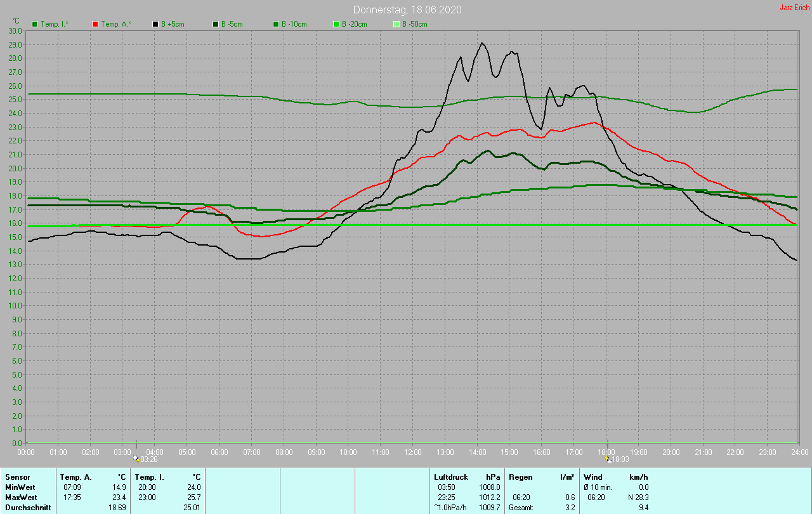
Task: Click the 'B -50cm' legend label
Action: (415, 24)
